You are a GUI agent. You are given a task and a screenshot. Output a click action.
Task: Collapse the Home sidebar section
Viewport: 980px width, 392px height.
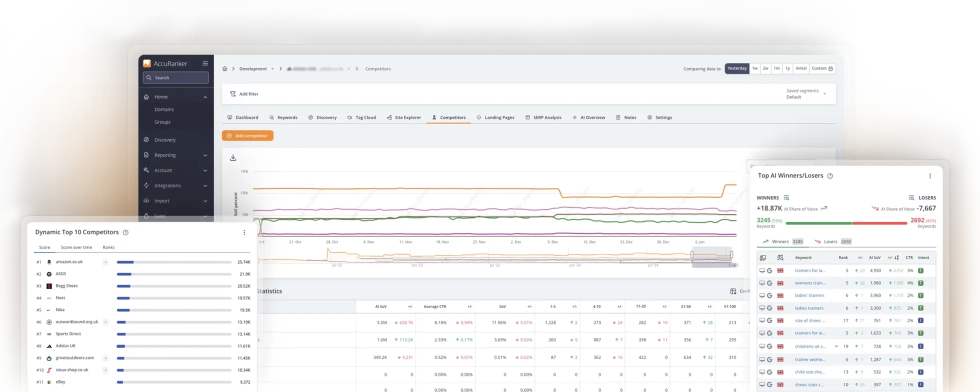tap(205, 97)
